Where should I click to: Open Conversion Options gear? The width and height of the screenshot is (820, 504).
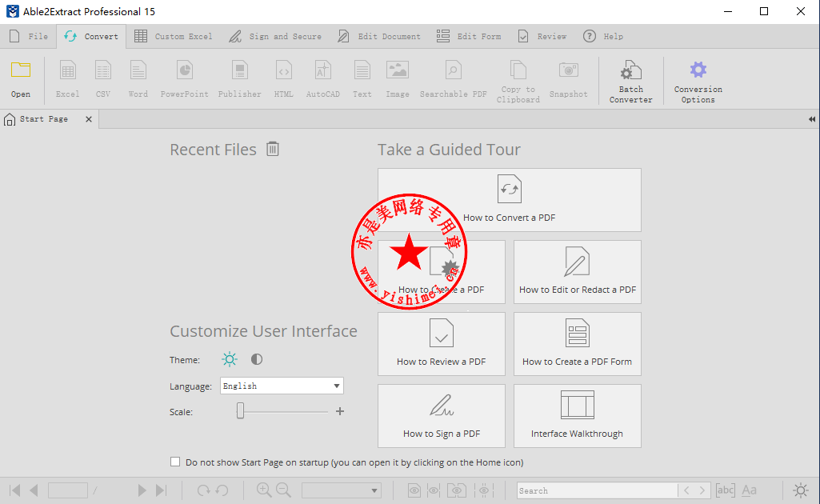point(698,70)
